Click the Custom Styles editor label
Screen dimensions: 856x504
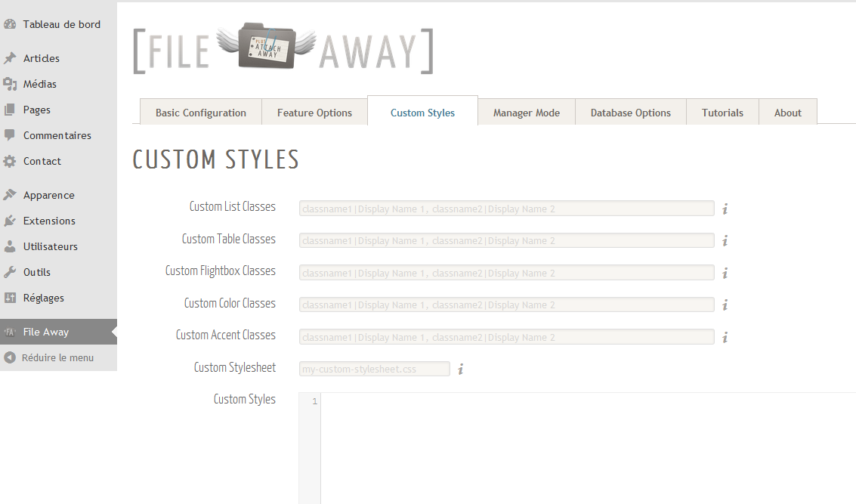pyautogui.click(x=245, y=399)
